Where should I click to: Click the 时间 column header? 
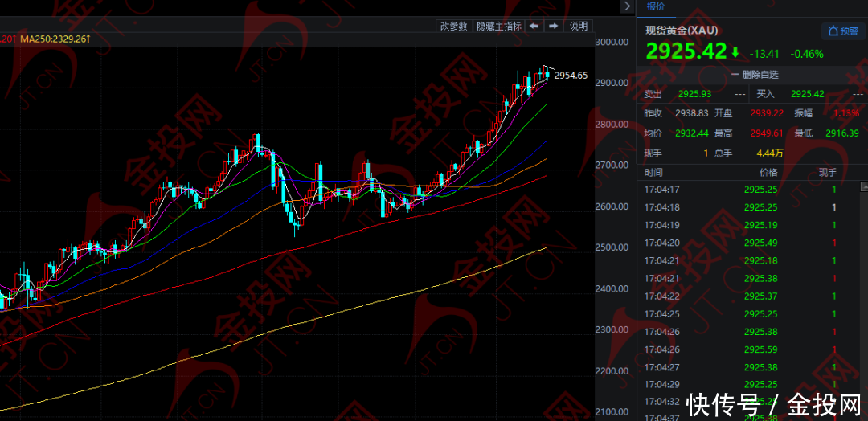(x=653, y=173)
